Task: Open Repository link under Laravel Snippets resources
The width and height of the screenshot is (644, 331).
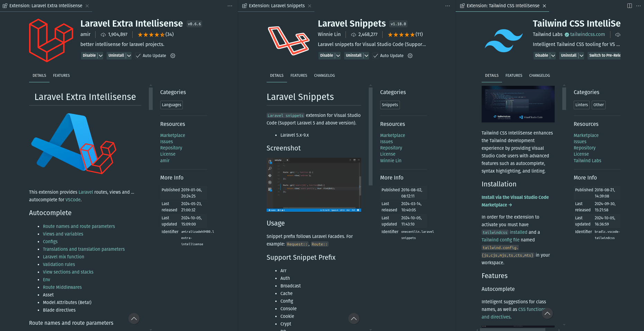Action: tap(391, 148)
